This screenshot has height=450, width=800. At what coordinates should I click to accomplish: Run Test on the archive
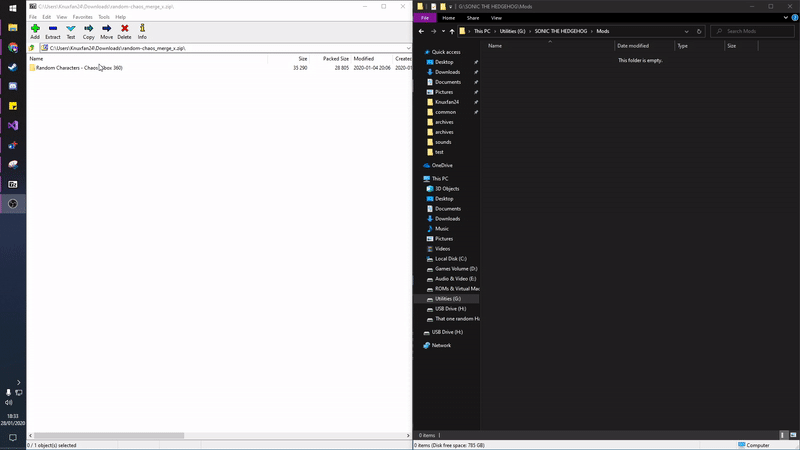[71, 31]
